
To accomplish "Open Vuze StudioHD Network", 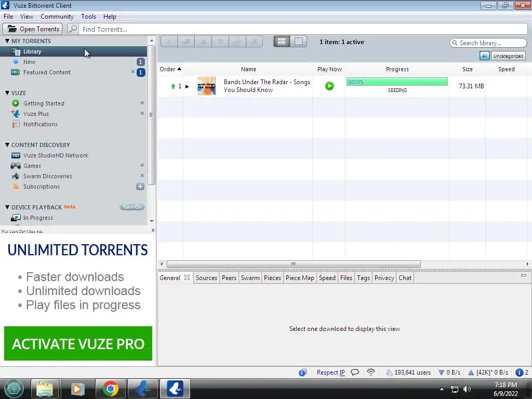I will click(x=55, y=155).
